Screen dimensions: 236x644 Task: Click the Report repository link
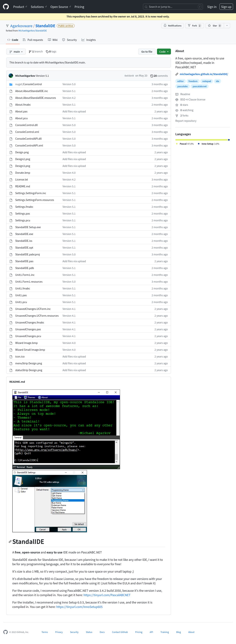tap(186, 121)
